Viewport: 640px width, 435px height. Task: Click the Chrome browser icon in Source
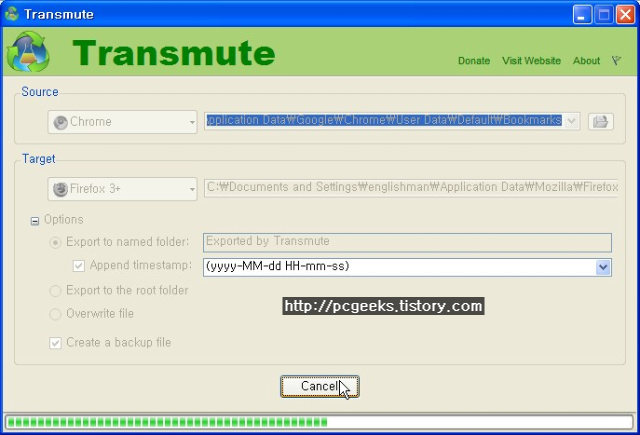point(60,122)
